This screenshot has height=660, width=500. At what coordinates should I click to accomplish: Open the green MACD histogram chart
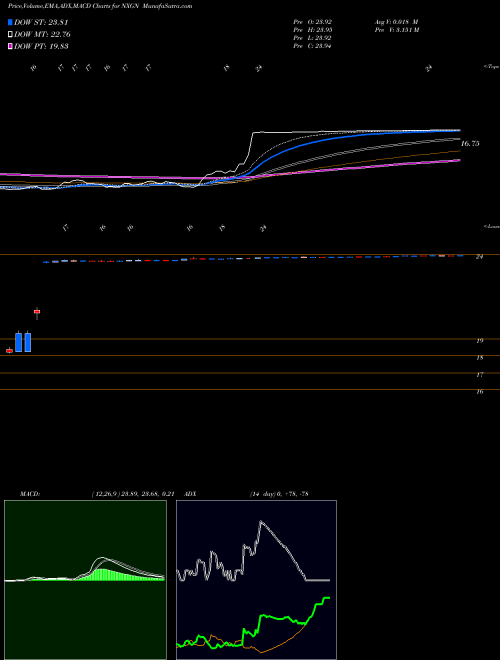point(85,580)
